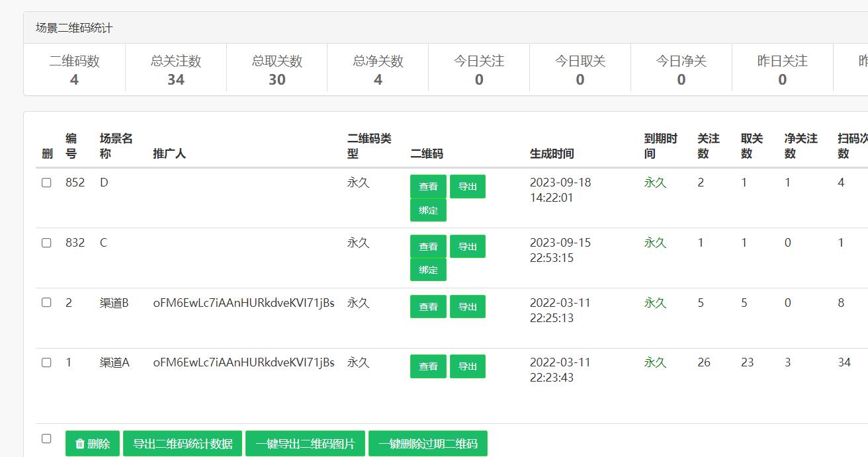Viewport: 868px width, 457px height.
Task: Export the QR code for scene D
Action: click(468, 187)
